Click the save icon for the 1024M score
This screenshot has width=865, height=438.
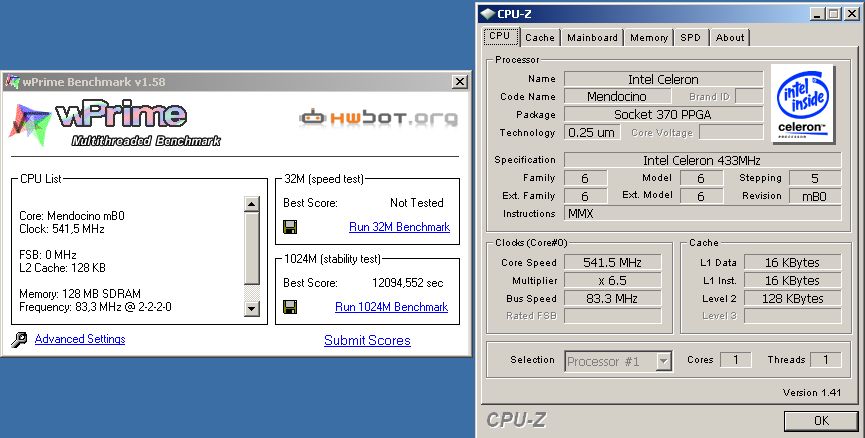(x=290, y=307)
